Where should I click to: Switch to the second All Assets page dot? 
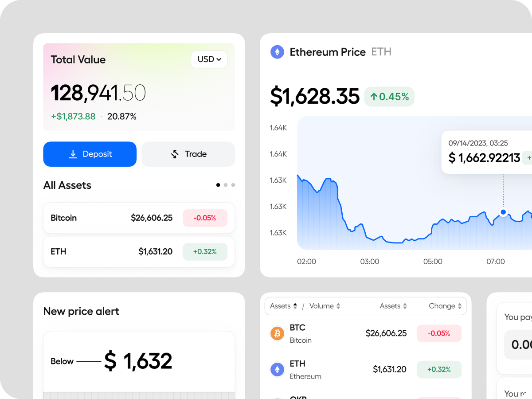pyautogui.click(x=226, y=185)
